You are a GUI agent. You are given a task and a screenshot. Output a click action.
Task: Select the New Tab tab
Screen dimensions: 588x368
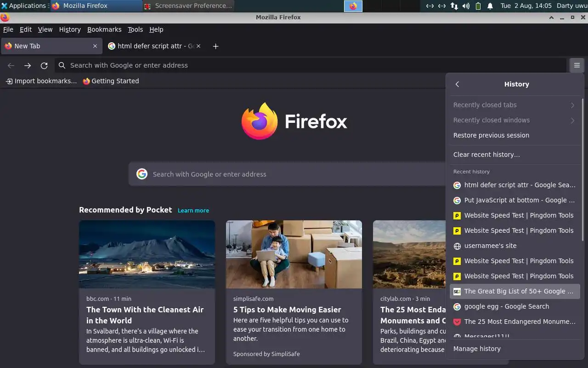(51, 46)
